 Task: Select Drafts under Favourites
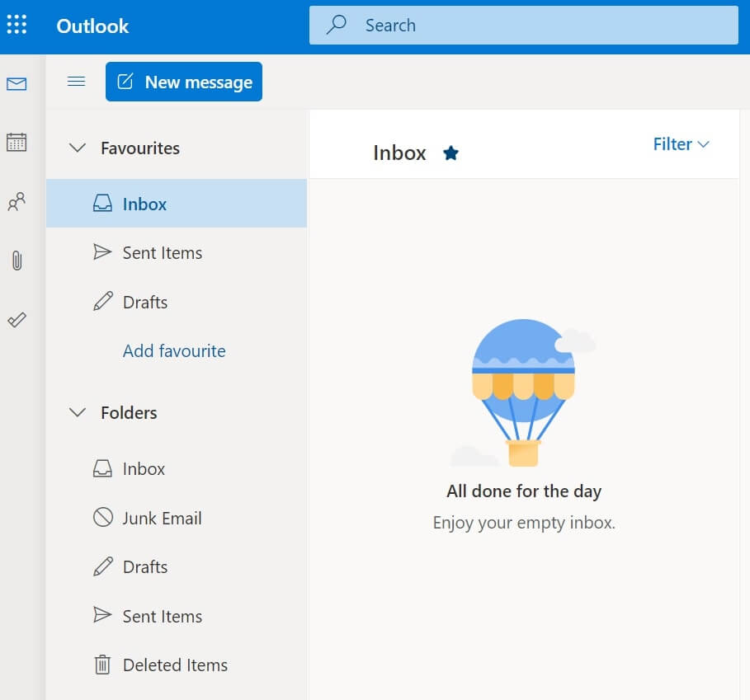point(144,303)
